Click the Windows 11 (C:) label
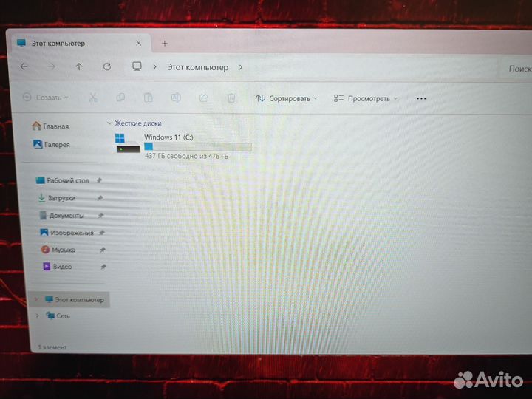 168,137
